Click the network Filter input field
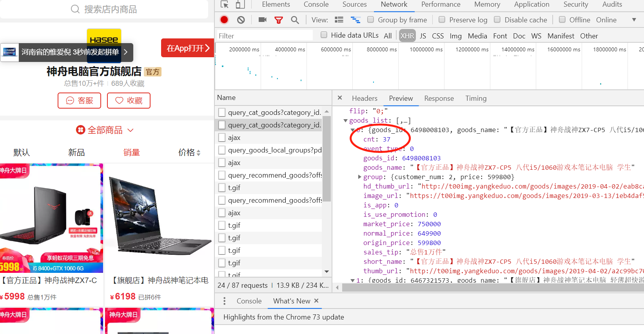 point(265,36)
